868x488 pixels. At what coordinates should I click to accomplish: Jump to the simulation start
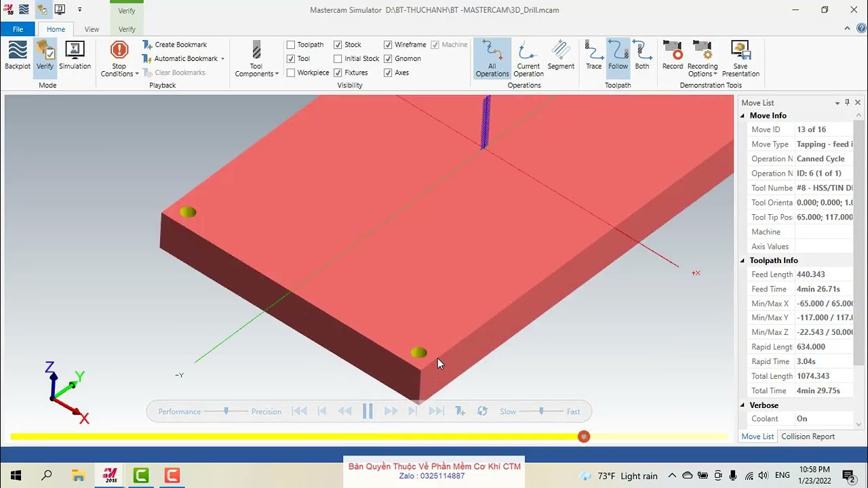tap(299, 411)
